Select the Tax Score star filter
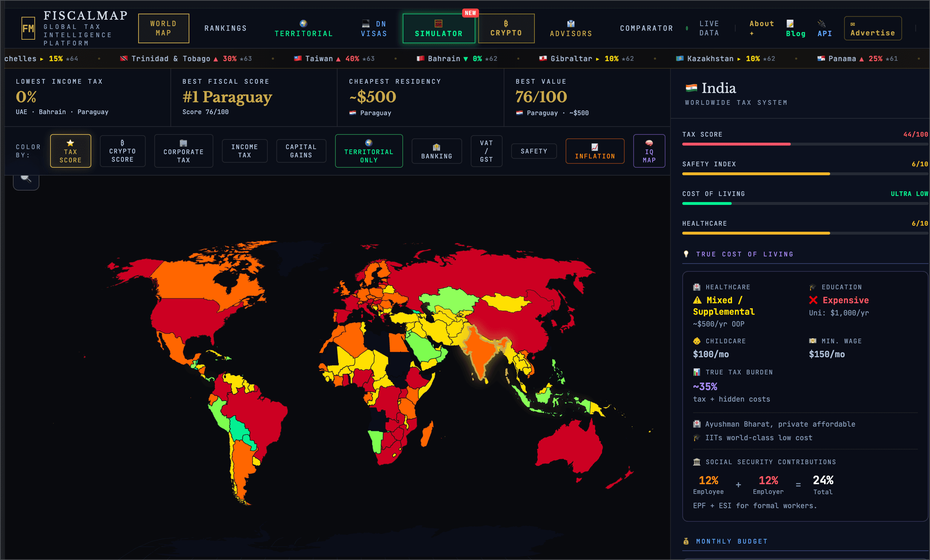Viewport: 930px width, 560px height. click(71, 151)
